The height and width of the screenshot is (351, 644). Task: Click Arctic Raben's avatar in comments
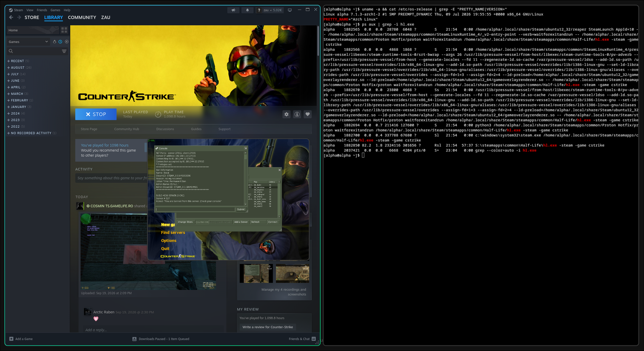(88, 312)
